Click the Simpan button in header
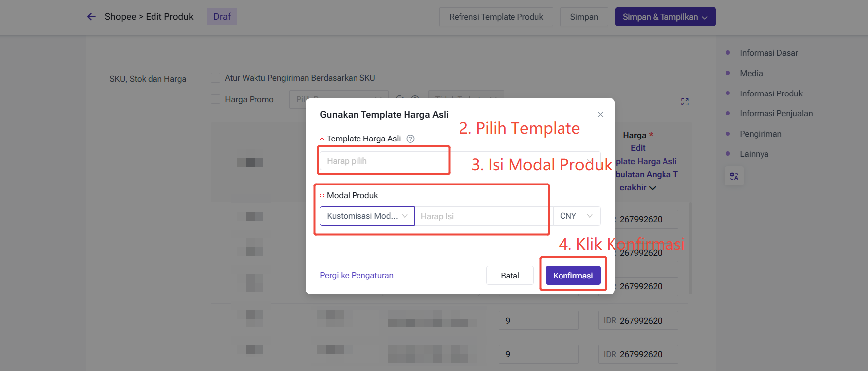868x371 pixels. tap(584, 17)
